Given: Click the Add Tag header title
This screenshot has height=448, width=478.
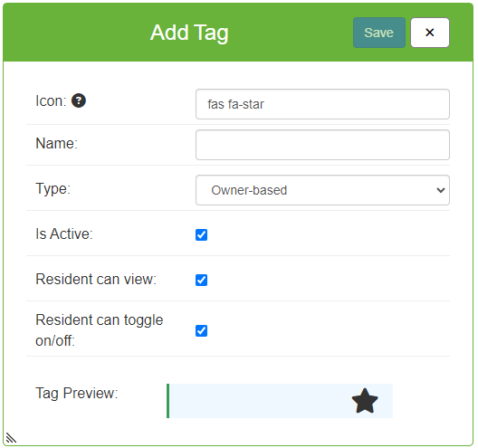Looking at the screenshot, I should [x=189, y=33].
